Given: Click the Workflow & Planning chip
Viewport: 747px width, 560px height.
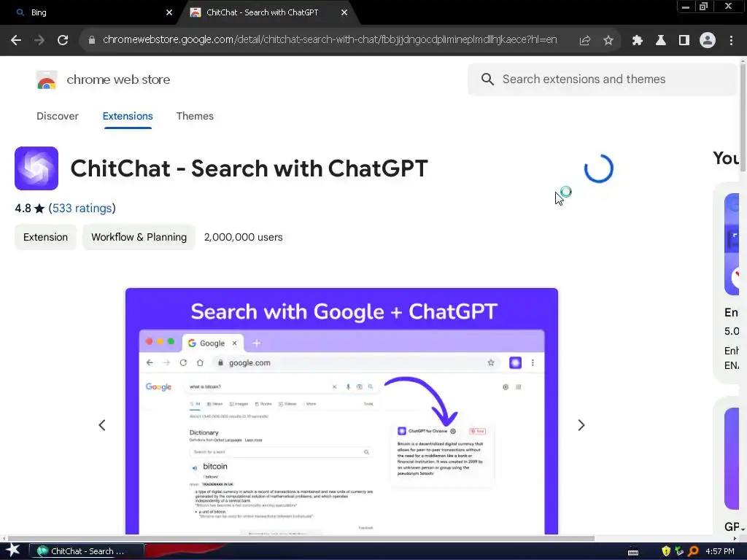Looking at the screenshot, I should (x=139, y=237).
